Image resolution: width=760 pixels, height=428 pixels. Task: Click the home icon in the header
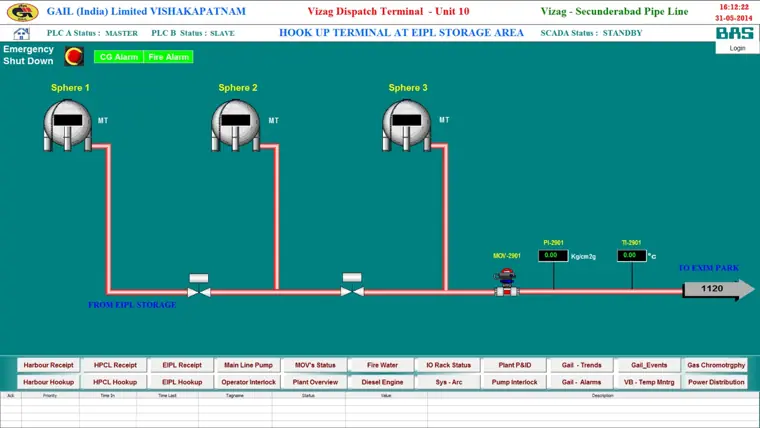point(21,33)
